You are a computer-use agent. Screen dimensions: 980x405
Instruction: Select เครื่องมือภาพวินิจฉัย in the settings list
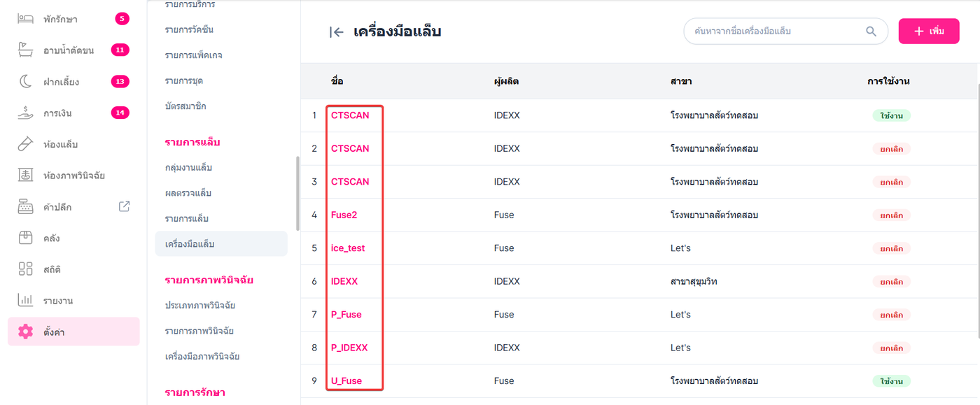202,356
